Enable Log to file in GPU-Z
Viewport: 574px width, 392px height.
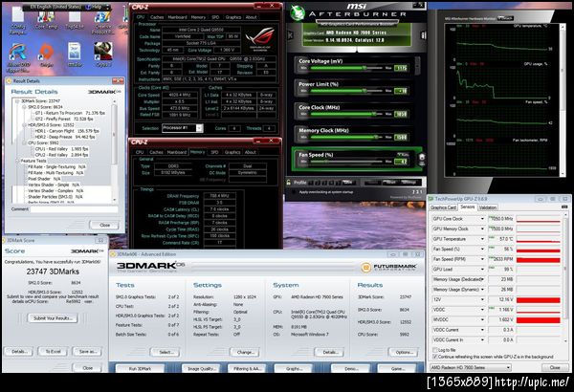point(435,350)
